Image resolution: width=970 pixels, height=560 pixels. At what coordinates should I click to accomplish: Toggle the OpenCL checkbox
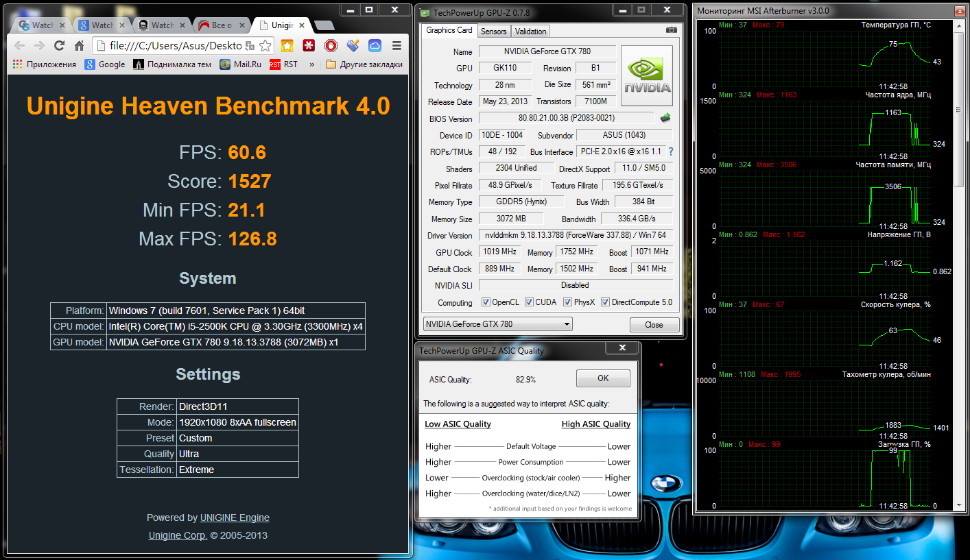click(x=486, y=302)
